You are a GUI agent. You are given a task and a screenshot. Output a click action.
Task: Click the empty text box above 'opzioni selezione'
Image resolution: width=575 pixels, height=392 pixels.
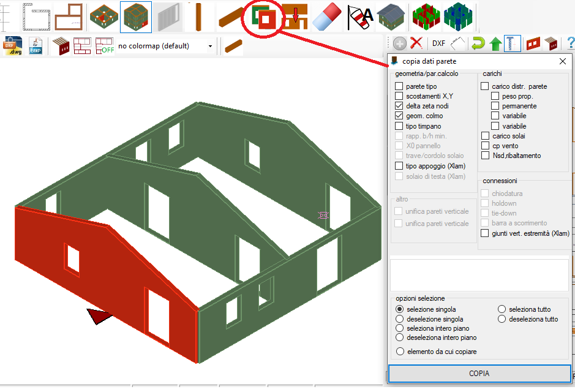tap(479, 275)
